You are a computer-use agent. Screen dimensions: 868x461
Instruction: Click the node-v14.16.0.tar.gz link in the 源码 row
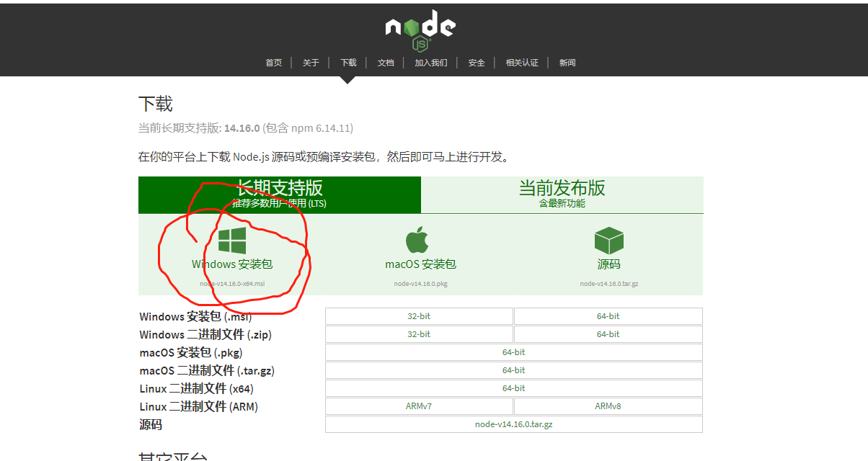click(514, 424)
